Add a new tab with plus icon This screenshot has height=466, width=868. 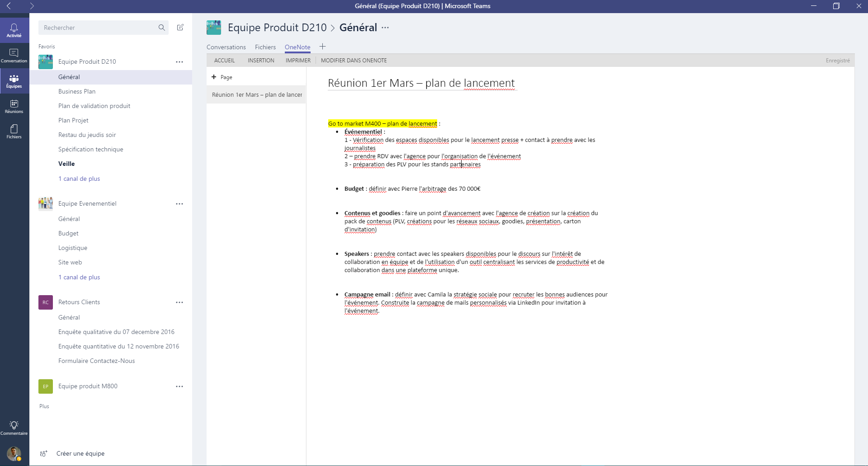coord(322,47)
